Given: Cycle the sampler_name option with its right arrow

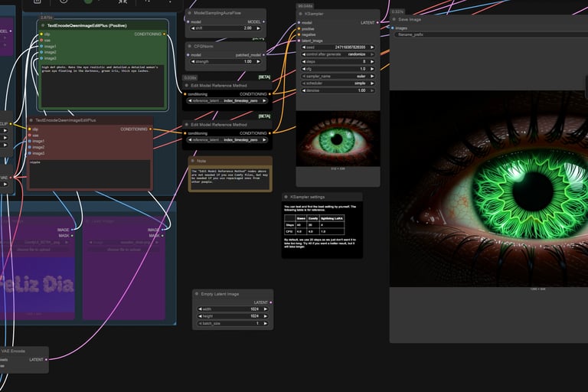Looking at the screenshot, I should click(x=372, y=76).
